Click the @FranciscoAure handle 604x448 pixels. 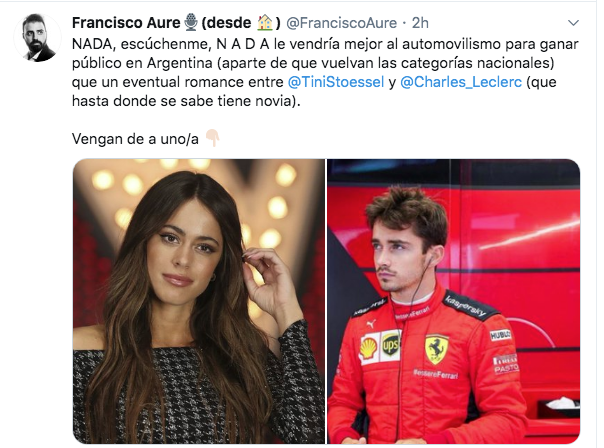pos(341,23)
